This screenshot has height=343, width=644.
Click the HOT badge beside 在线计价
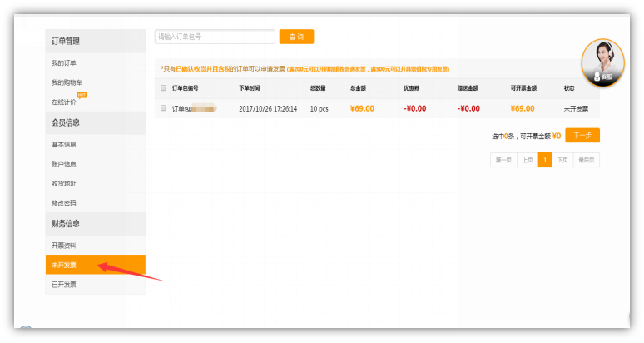82,95
